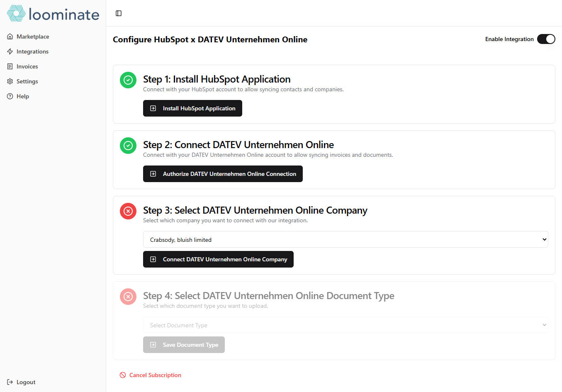This screenshot has height=392, width=562.
Task: Toggle the Enable Integration switch
Action: (x=546, y=39)
